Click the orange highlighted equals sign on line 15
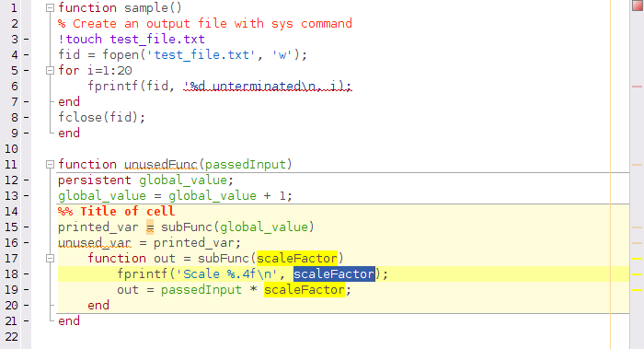The height and width of the screenshot is (349, 644). [150, 227]
